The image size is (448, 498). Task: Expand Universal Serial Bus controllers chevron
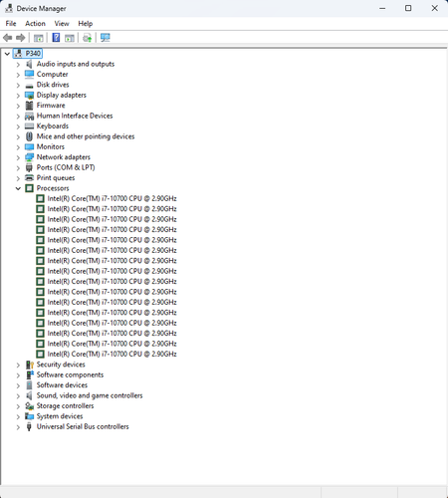pyautogui.click(x=18, y=427)
